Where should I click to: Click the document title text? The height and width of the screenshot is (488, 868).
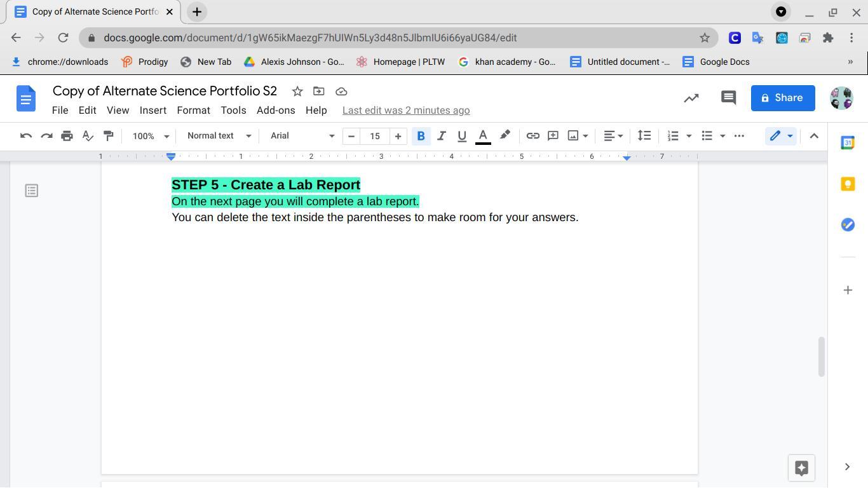(x=165, y=91)
